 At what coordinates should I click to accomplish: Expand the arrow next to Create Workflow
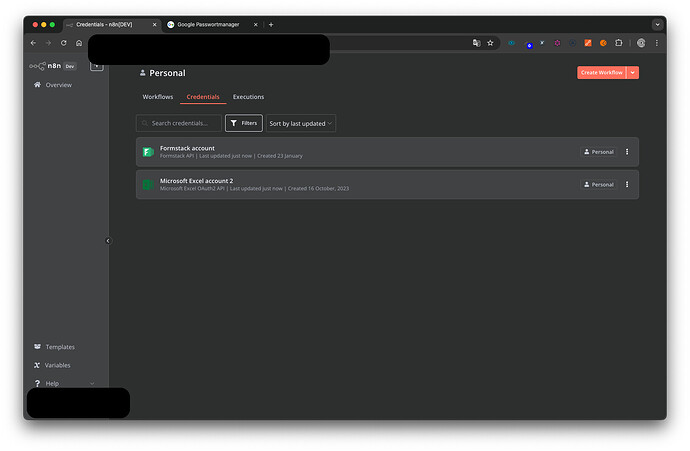[x=633, y=73]
